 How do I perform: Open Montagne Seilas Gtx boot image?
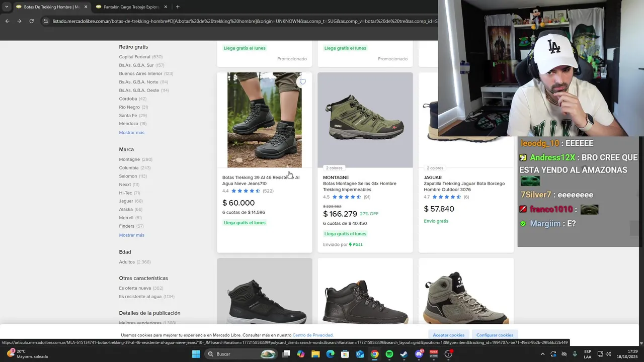(365, 120)
